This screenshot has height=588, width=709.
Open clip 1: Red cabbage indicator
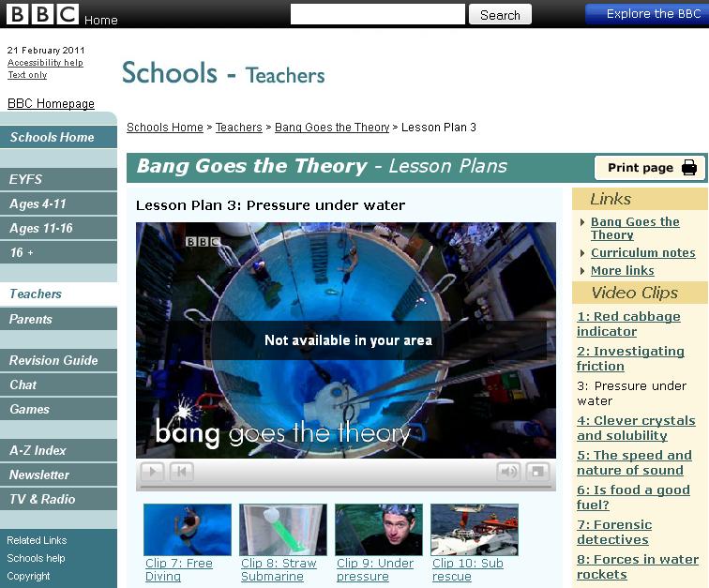628,324
